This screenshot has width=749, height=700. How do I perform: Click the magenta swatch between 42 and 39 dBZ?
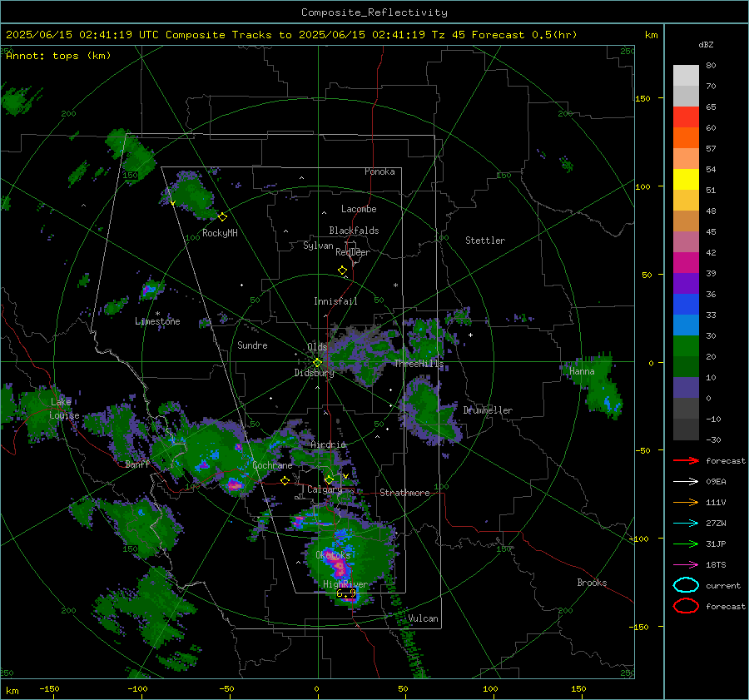[686, 263]
